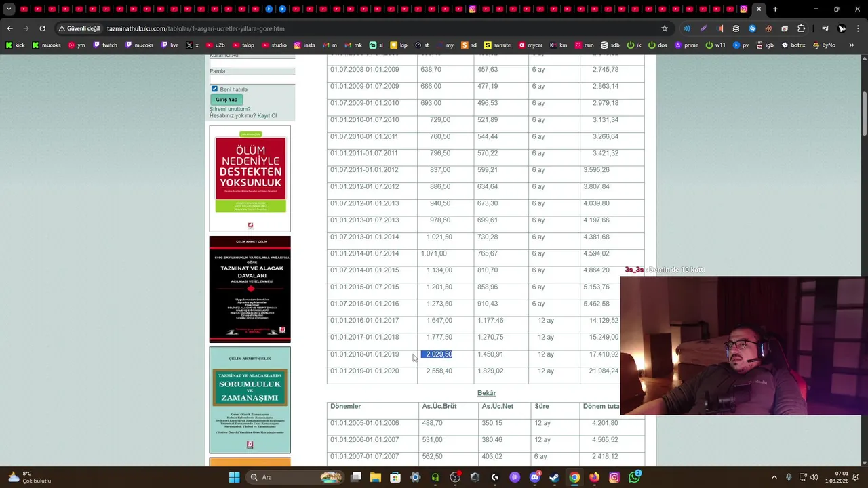Open the Kayıt Ol link
The width and height of the screenshot is (868, 488).
pyautogui.click(x=267, y=116)
